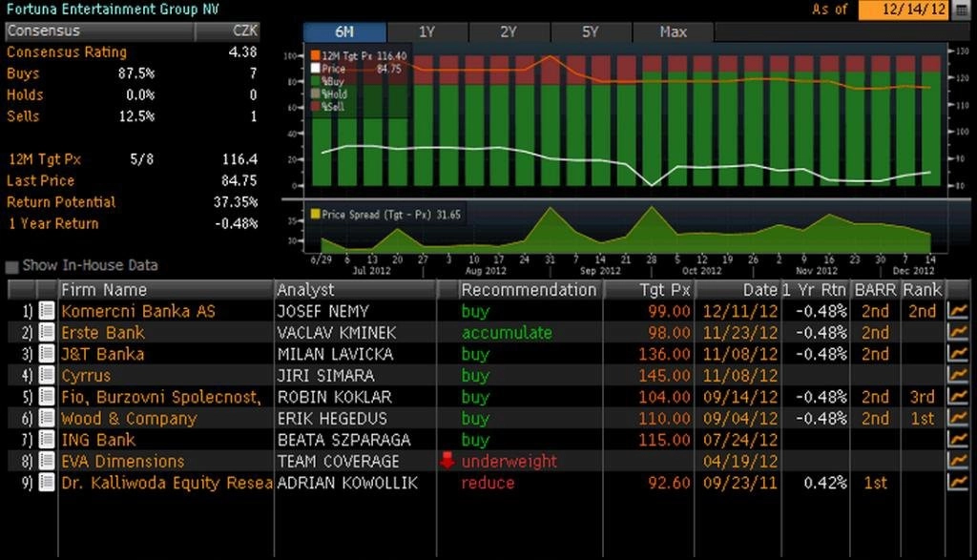
Task: Click the yellow Price Spread legend swatch
Action: (315, 215)
